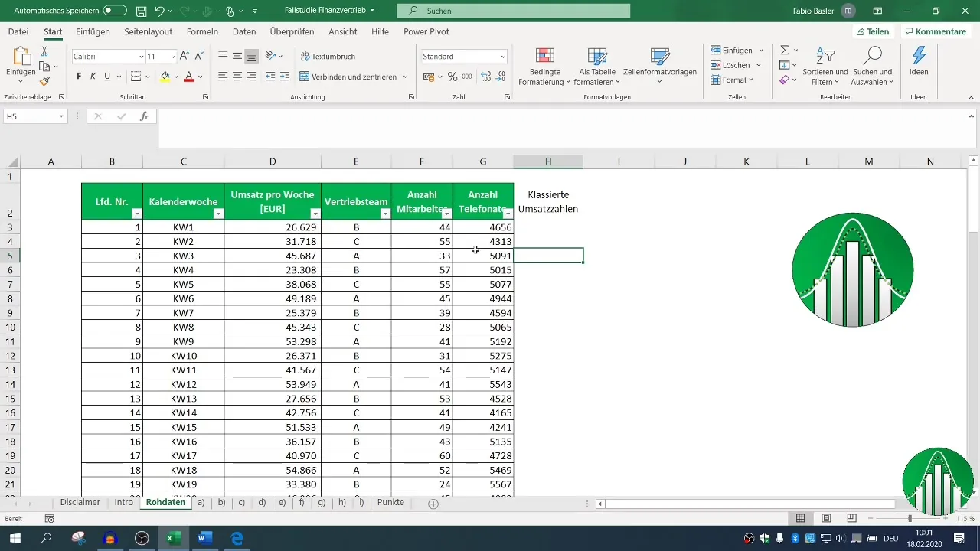Open the font name Calibri dropdown
Image resolution: width=980 pixels, height=551 pixels.
pyautogui.click(x=142, y=57)
